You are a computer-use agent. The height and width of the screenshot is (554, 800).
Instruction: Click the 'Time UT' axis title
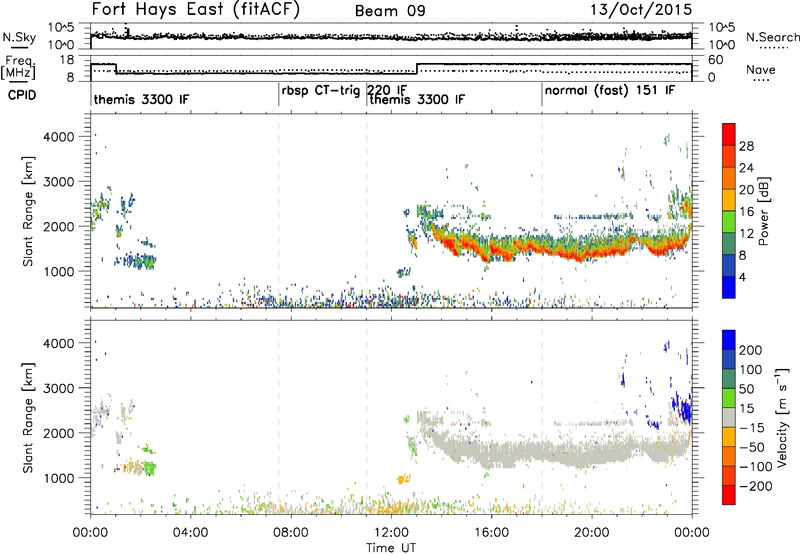pyautogui.click(x=391, y=548)
